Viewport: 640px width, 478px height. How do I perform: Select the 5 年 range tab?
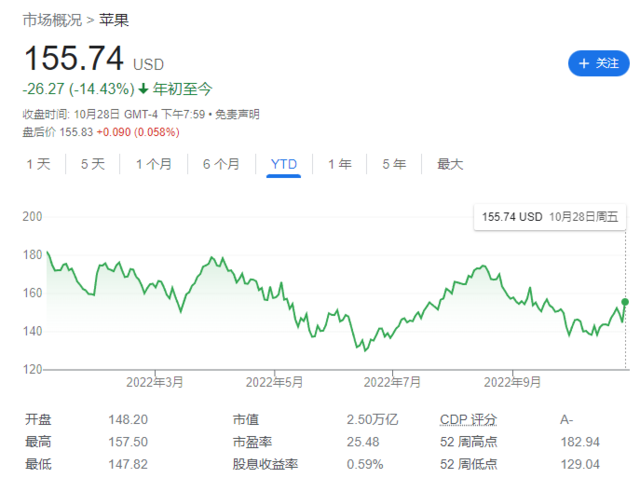point(394,165)
